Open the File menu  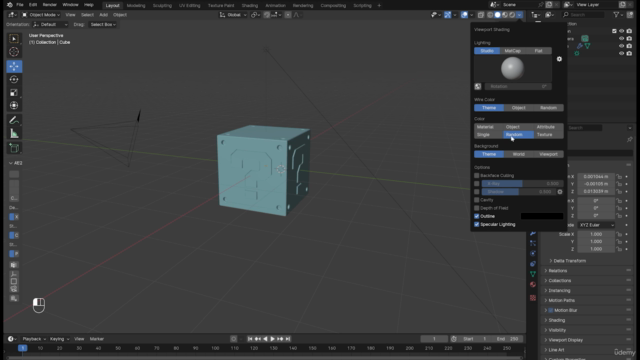[20, 5]
